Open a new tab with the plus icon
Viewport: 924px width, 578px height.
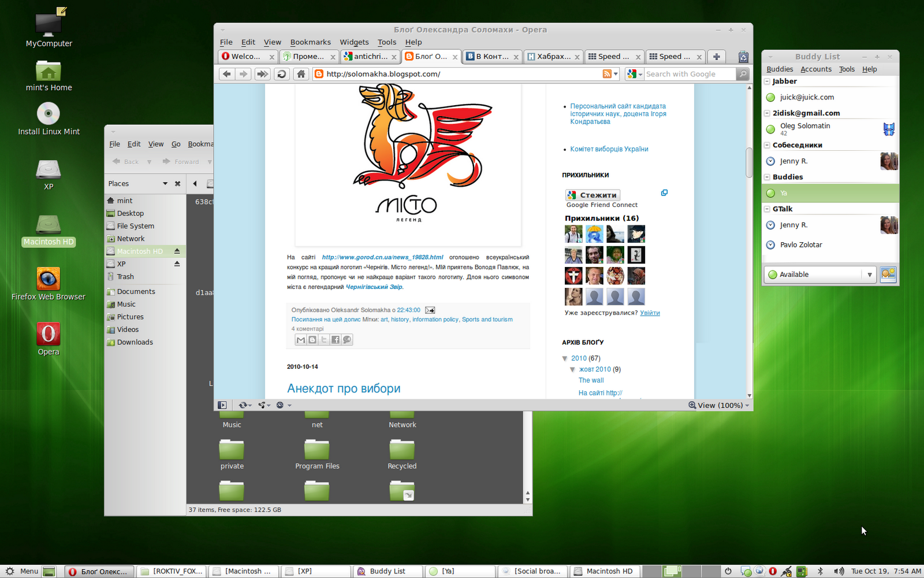click(716, 57)
